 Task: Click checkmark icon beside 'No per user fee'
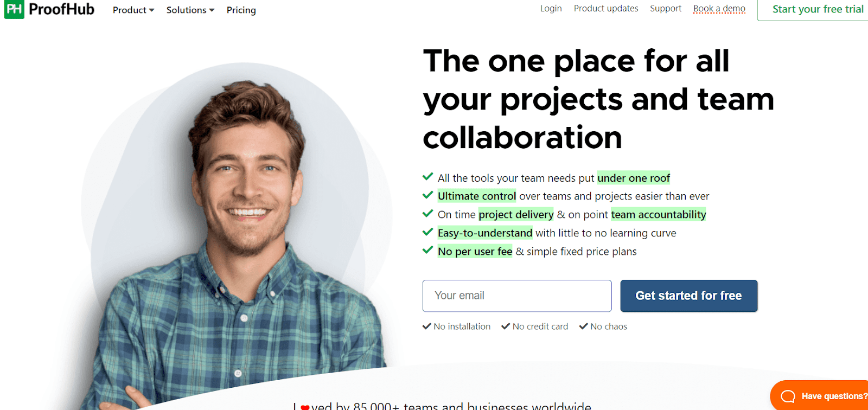tap(427, 251)
